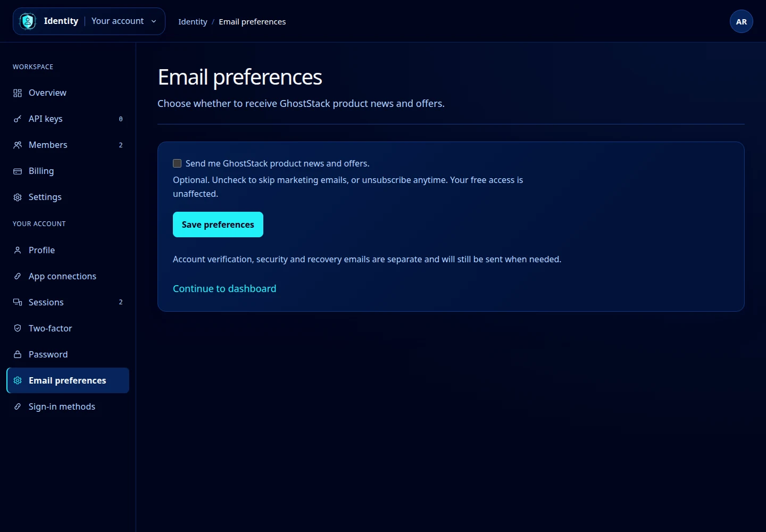Go to API keys section
Screen dimensions: 766x532
tap(68, 119)
